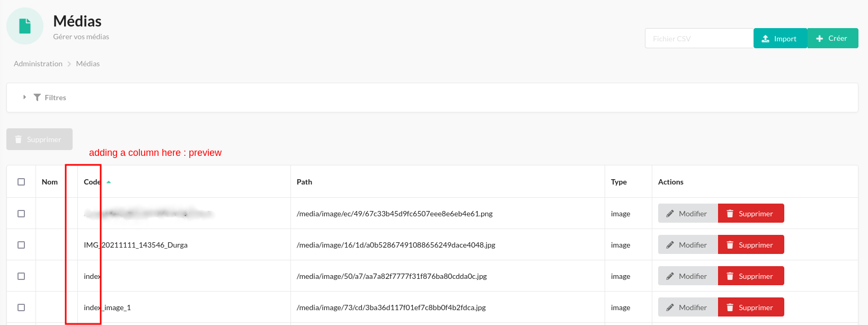Check the box for the 67c33b45d9fc6507 png row

[21, 214]
